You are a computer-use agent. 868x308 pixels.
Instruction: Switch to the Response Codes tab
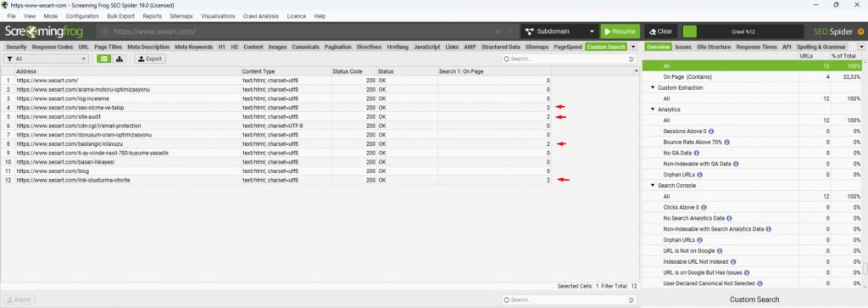click(53, 47)
